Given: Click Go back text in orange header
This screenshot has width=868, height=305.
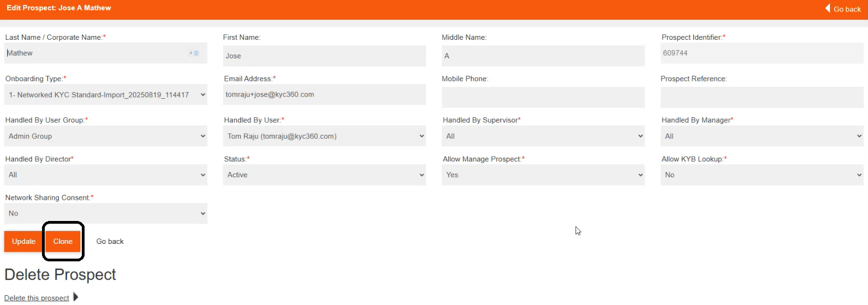Looking at the screenshot, I should click(847, 9).
